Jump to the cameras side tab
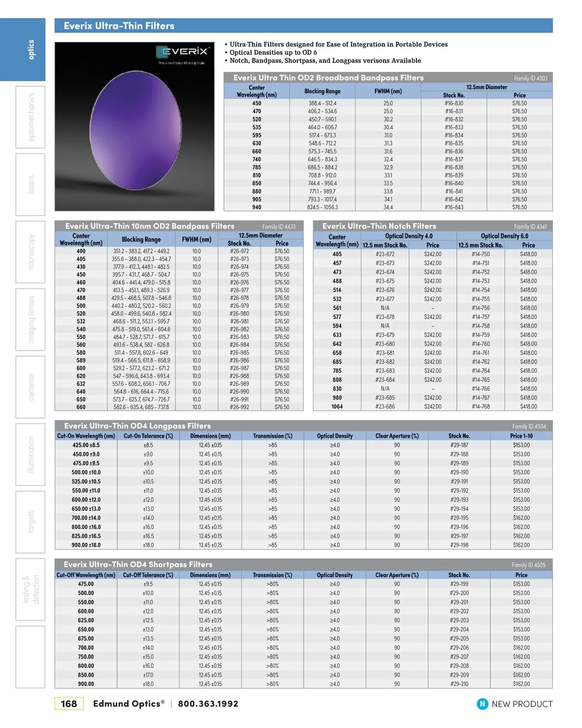The image size is (582, 728). point(31,387)
